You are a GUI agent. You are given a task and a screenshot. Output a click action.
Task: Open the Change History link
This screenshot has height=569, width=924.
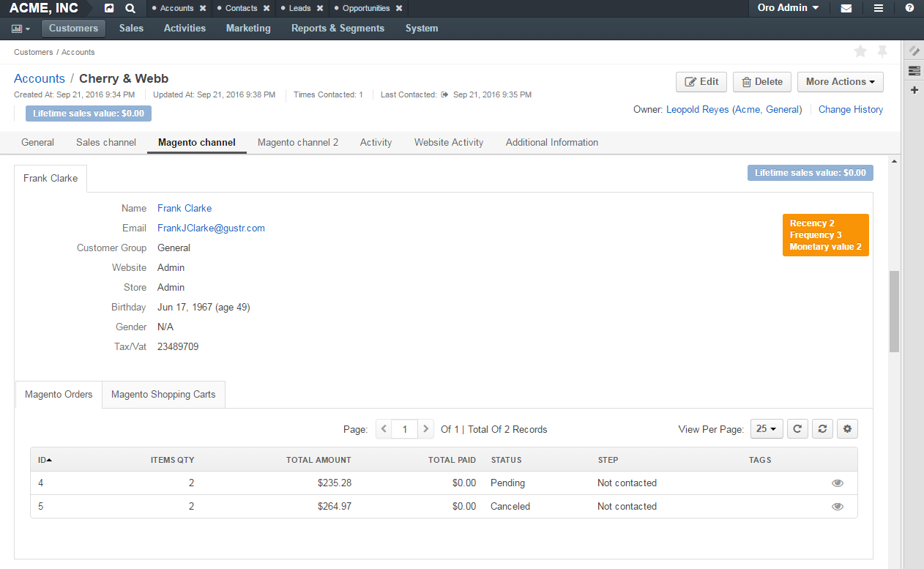click(851, 109)
